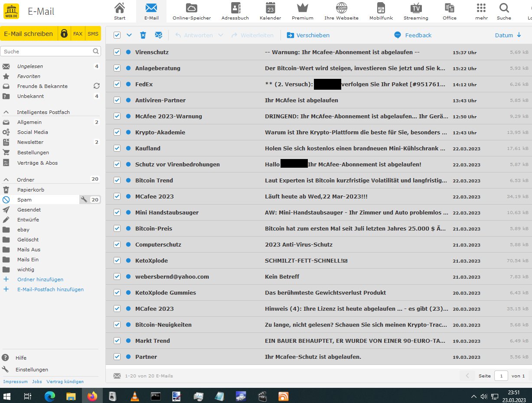Open VLC media player in taskbar
The width and height of the screenshot is (532, 403).
(135, 396)
